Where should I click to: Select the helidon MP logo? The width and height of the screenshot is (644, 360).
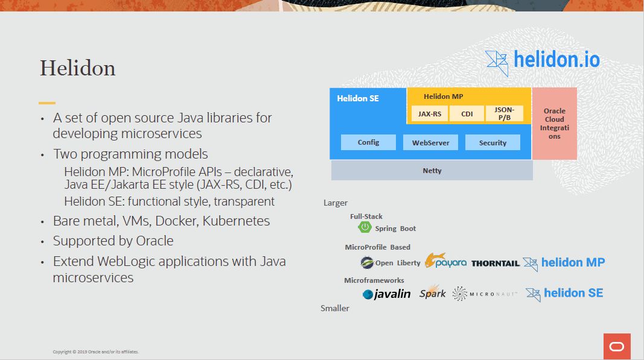(564, 263)
